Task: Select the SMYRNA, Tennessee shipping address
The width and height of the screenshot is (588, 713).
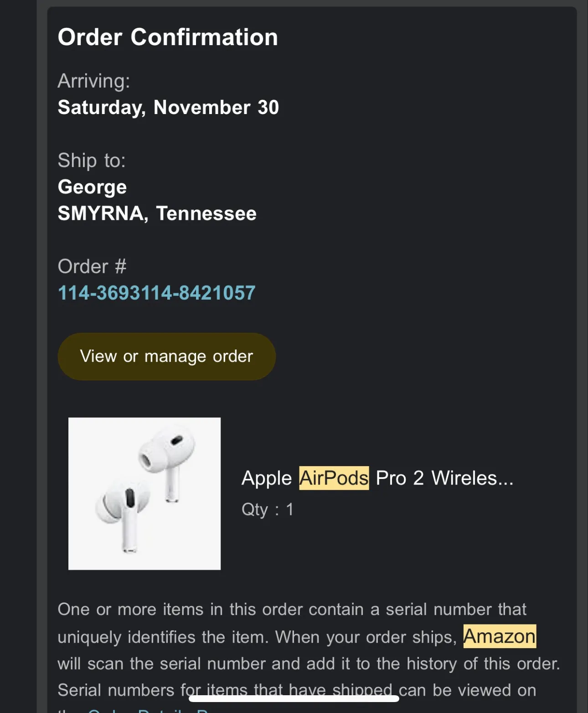Action: click(157, 213)
